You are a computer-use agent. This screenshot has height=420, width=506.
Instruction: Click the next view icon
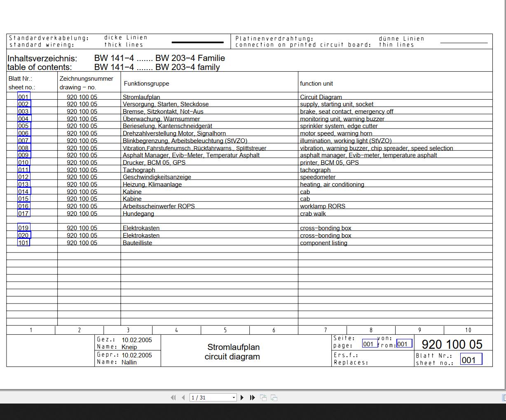click(x=274, y=397)
